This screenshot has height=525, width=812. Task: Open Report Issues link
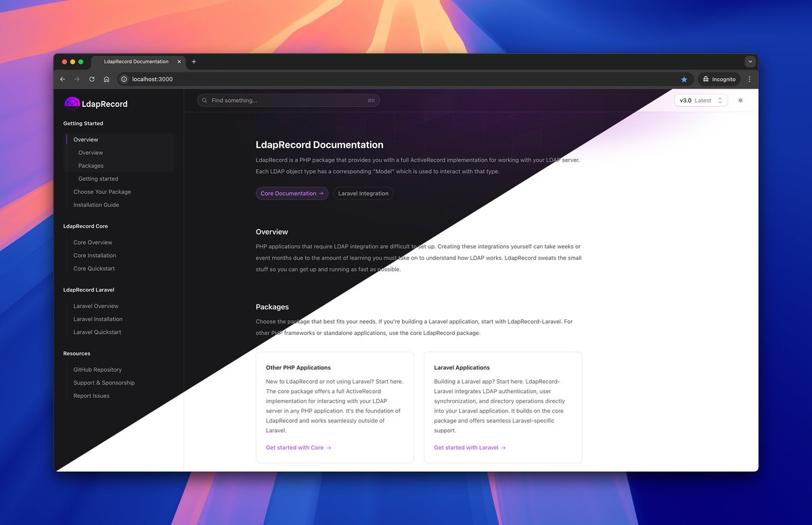(91, 396)
